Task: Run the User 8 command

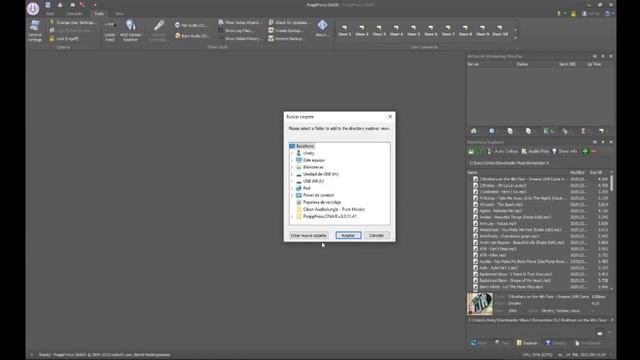Action: click(465, 31)
